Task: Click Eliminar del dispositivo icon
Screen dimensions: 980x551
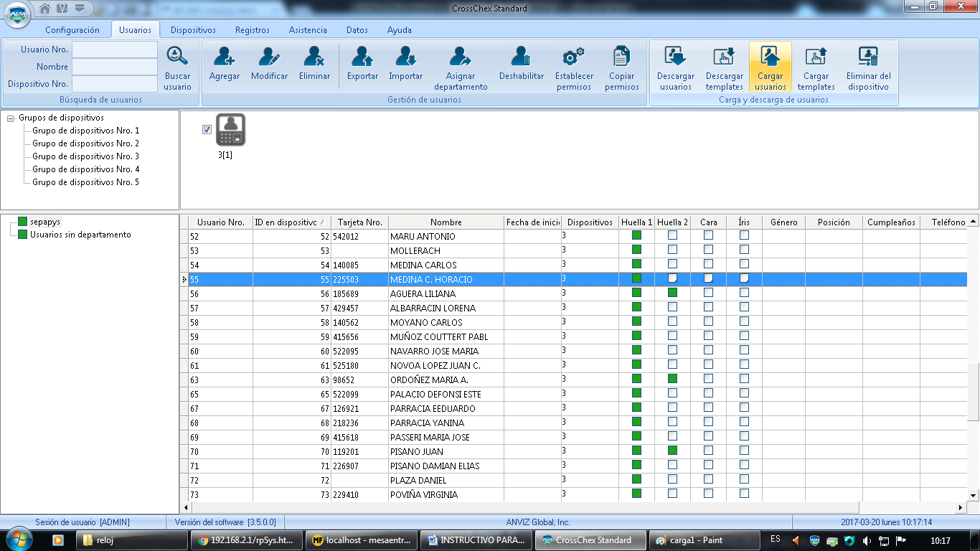Action: pyautogui.click(x=868, y=56)
